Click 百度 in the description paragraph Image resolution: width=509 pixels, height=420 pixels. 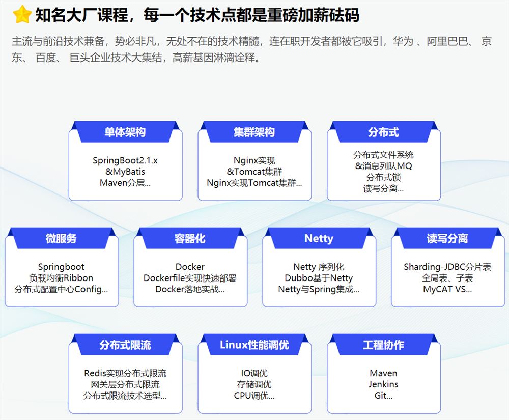pyautogui.click(x=45, y=58)
